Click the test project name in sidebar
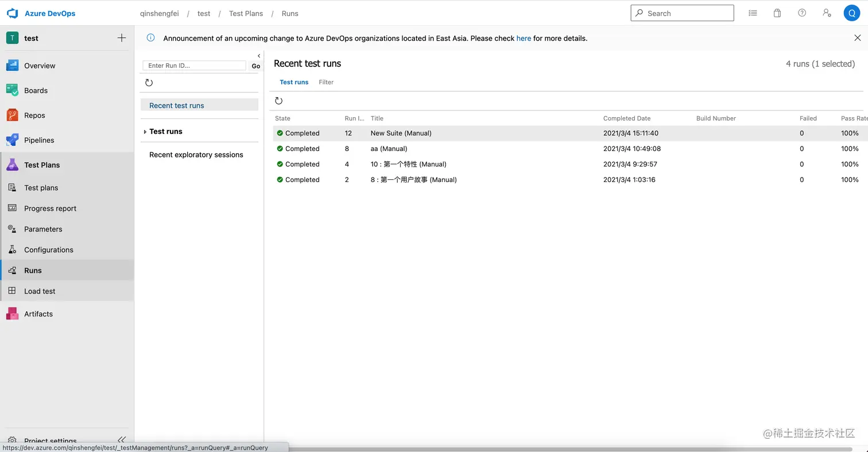868x452 pixels. point(31,38)
